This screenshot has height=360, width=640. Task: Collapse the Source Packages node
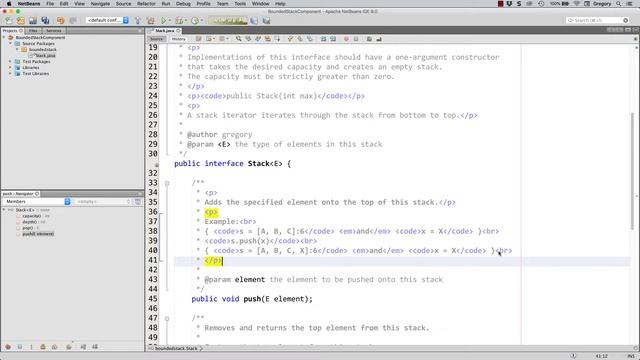11,43
